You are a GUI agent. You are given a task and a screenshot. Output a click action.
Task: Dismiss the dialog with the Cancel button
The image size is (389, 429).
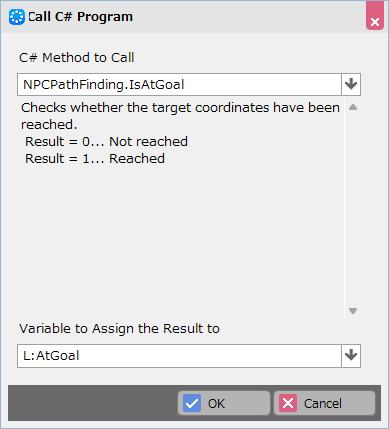324,403
